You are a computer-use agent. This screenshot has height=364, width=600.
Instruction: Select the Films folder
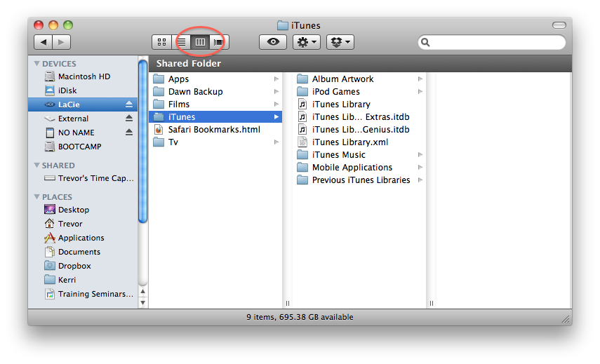(215, 104)
